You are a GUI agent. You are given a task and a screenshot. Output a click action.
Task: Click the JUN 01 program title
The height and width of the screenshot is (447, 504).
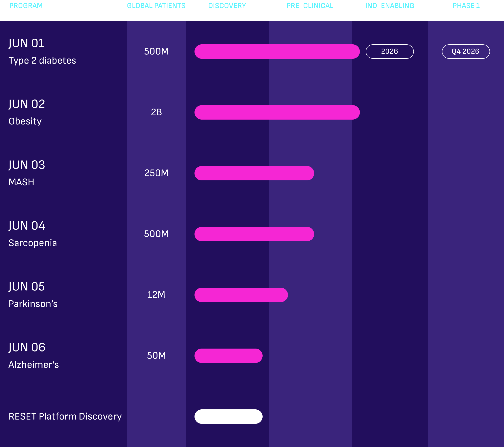coord(27,43)
